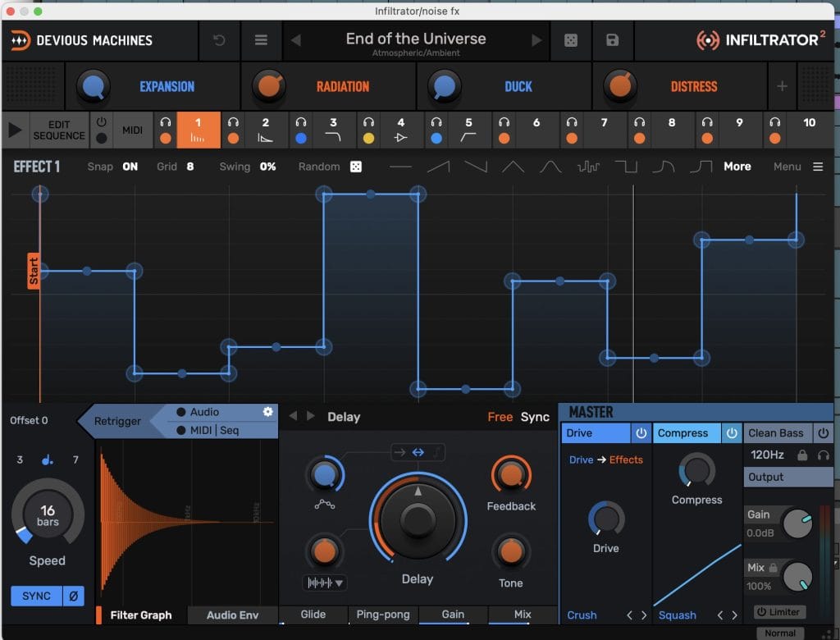The height and width of the screenshot is (640, 840).
Task: Select the Ping-pong tab
Action: 382,615
